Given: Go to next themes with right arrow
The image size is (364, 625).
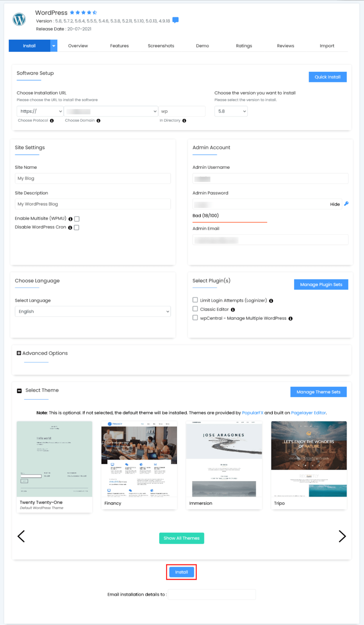Looking at the screenshot, I should point(342,536).
